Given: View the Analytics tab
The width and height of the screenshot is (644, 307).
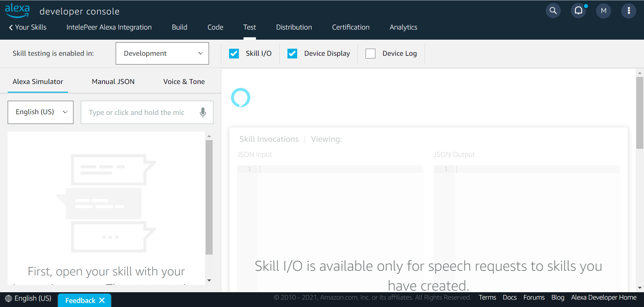Looking at the screenshot, I should (x=403, y=27).
